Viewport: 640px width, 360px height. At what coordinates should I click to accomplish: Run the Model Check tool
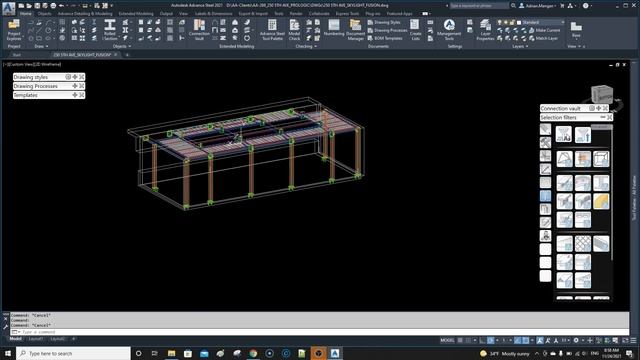[x=294, y=29]
